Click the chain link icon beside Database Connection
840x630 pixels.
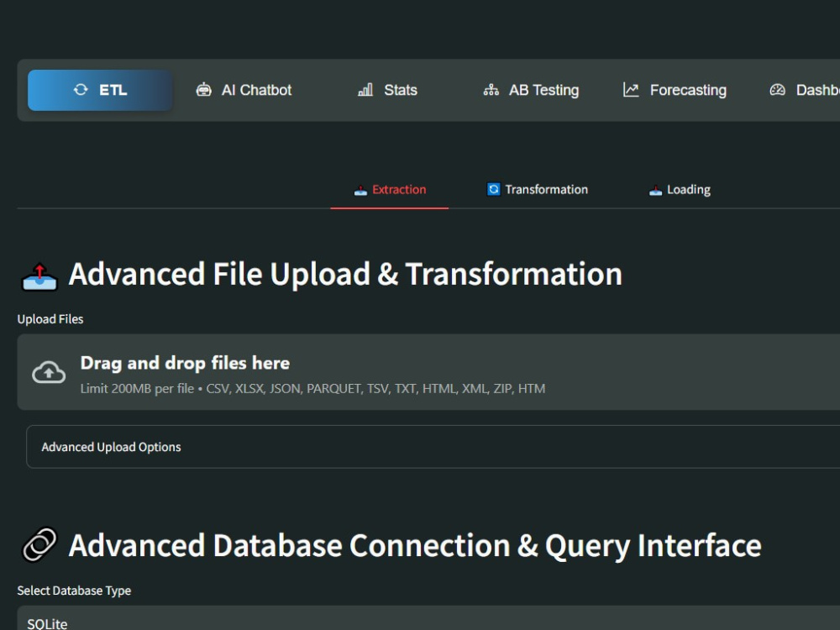click(39, 544)
